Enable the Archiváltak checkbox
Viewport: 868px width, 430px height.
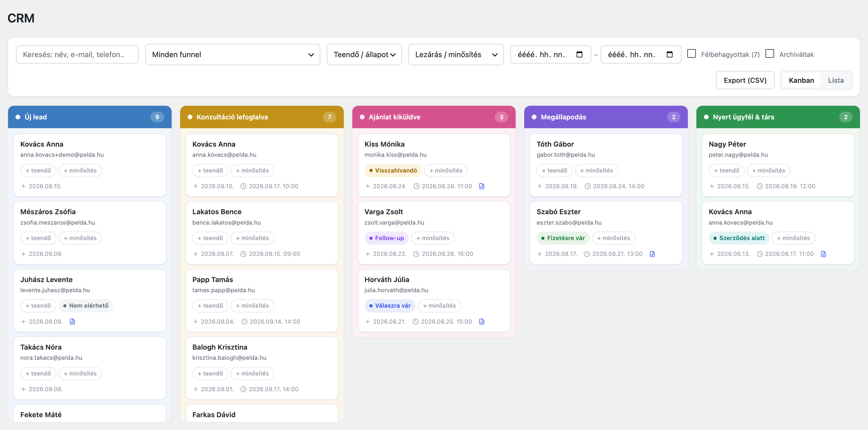point(770,54)
